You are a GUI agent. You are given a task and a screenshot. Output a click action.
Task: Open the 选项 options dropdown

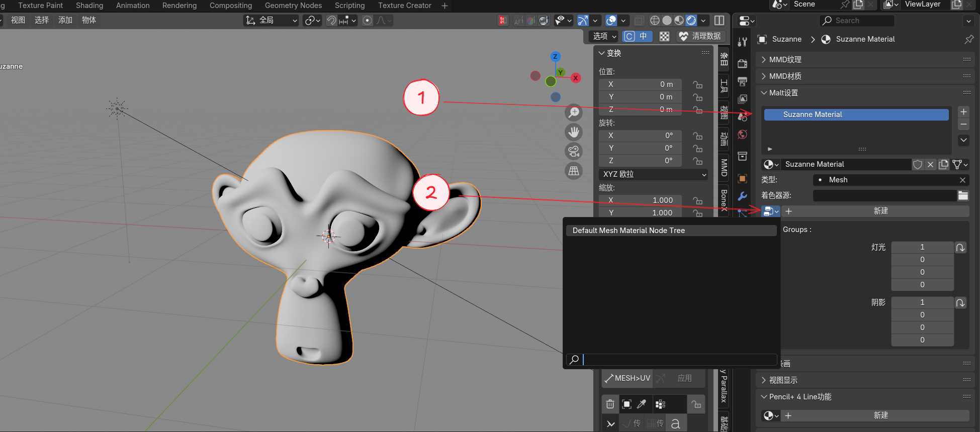tap(604, 36)
